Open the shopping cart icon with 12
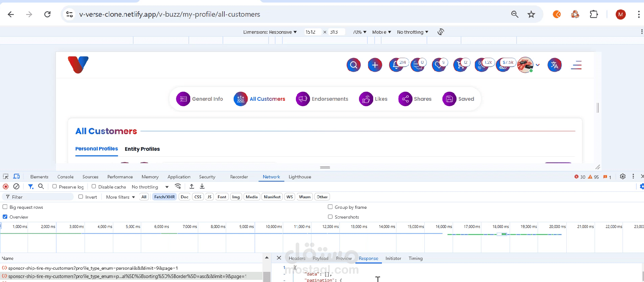This screenshot has height=282, width=644. (x=461, y=65)
